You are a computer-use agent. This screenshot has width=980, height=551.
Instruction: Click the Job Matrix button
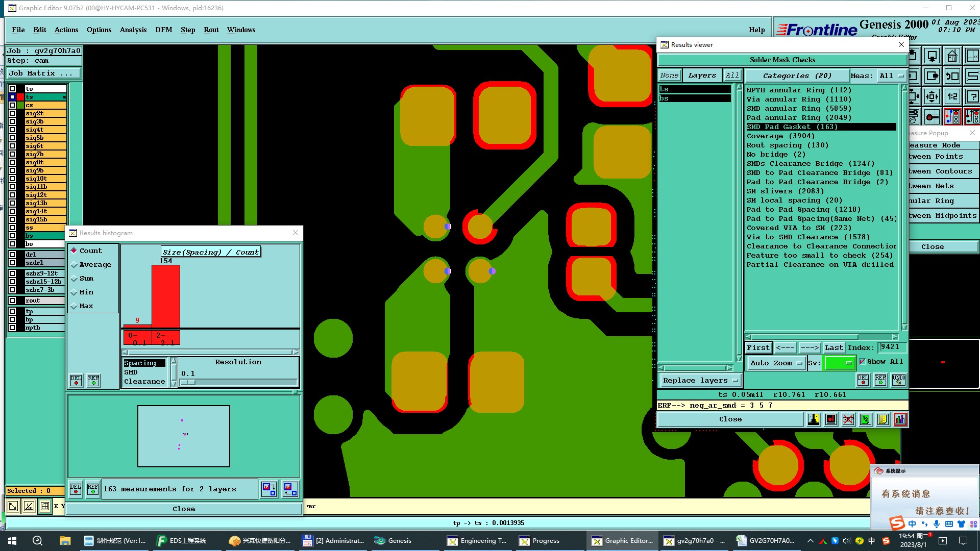click(44, 73)
